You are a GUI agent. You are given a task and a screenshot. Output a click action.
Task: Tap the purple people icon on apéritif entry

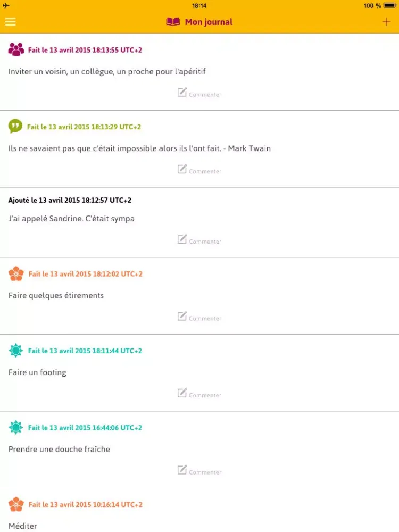[x=16, y=49]
